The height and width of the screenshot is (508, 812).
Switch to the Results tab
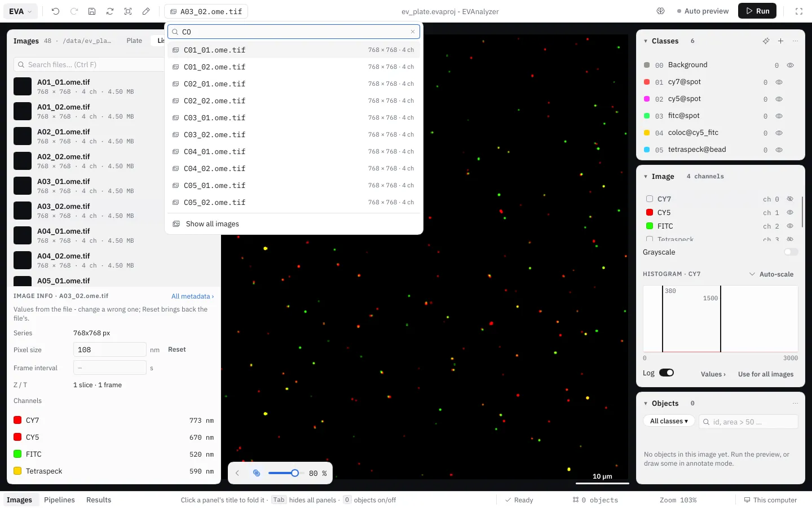pyautogui.click(x=99, y=500)
